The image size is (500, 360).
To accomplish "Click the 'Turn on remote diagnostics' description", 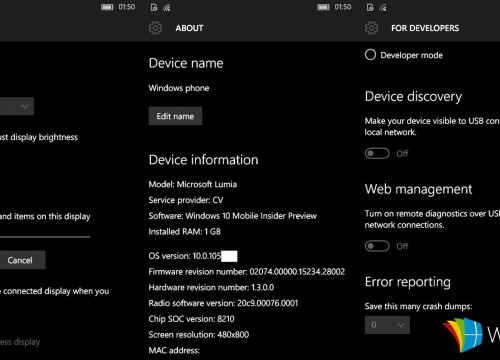I will click(x=432, y=219).
